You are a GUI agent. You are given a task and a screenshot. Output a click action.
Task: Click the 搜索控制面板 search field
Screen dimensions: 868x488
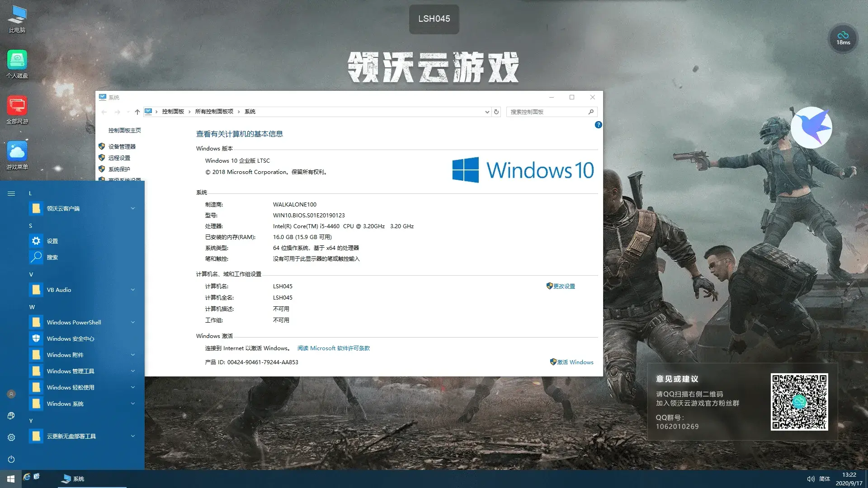point(547,112)
